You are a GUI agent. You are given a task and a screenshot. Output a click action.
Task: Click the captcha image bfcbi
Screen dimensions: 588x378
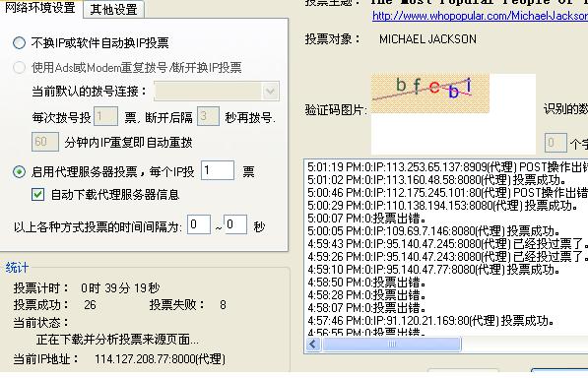point(430,94)
